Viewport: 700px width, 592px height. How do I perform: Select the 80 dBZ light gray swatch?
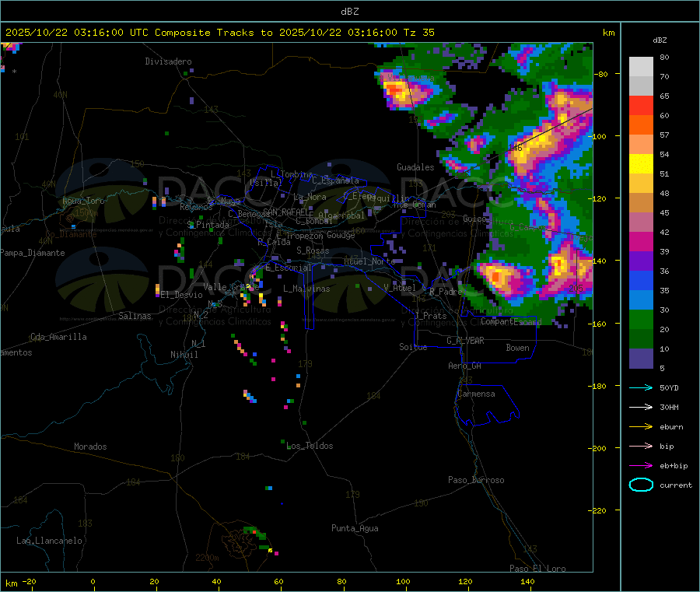point(641,67)
